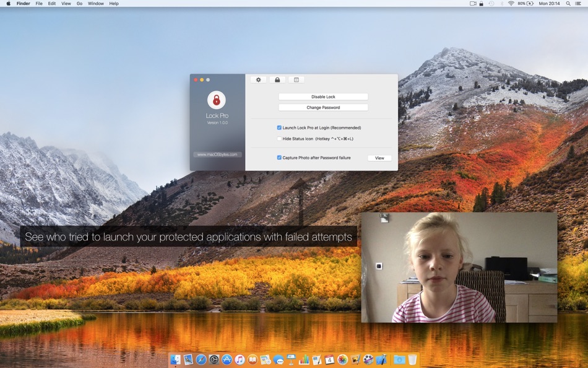The image size is (588, 368).
Task: Open Spotlight search magnifier
Action: coord(568,3)
